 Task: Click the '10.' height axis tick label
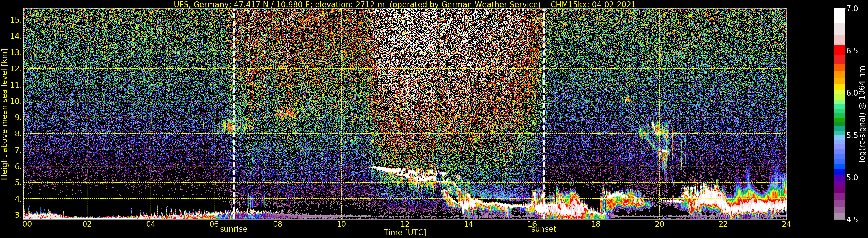16,101
